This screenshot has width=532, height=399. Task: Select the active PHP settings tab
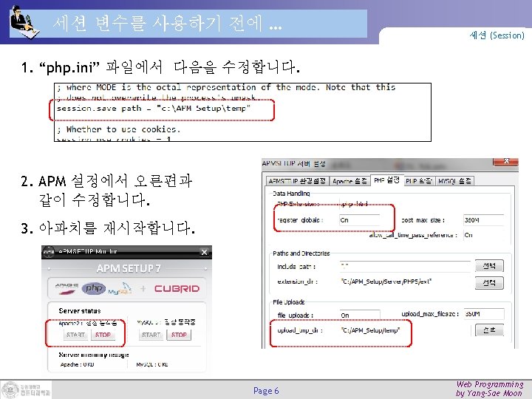pyautogui.click(x=386, y=180)
